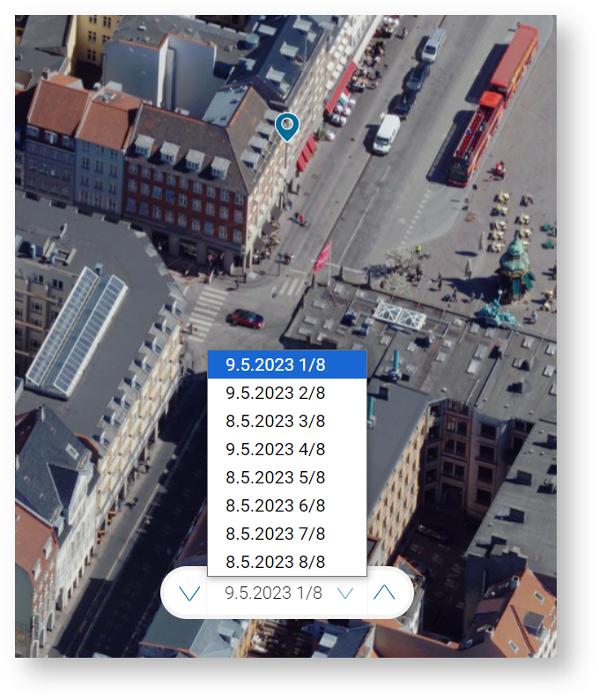The image size is (599, 700).
Task: Click the selected date field showing 9.5.2023 1/8
Action: tap(274, 593)
